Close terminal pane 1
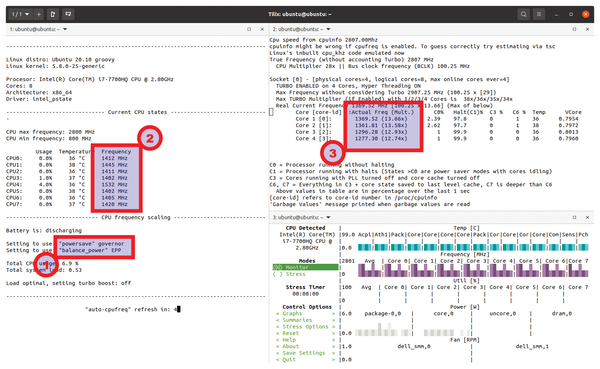 [x=262, y=29]
